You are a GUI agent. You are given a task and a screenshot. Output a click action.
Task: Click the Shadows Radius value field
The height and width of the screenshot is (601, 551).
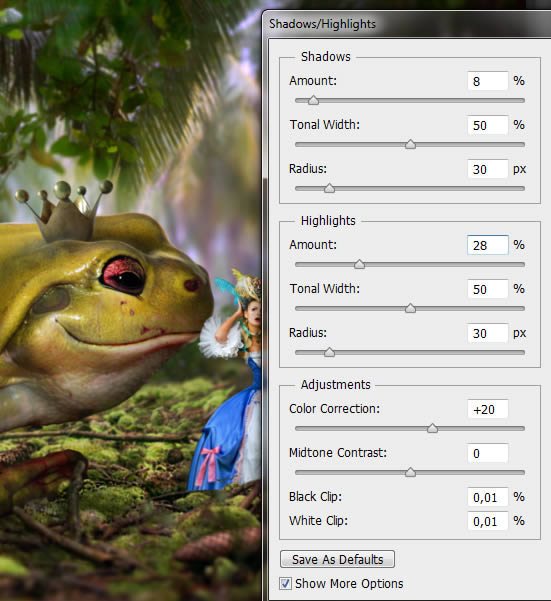(488, 169)
